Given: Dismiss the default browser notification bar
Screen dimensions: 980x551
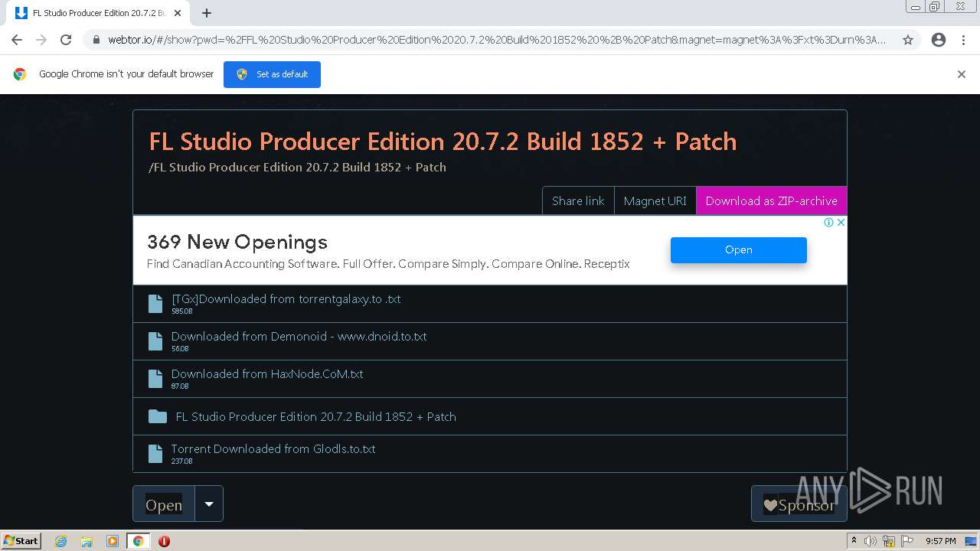Looking at the screenshot, I should pos(962,74).
